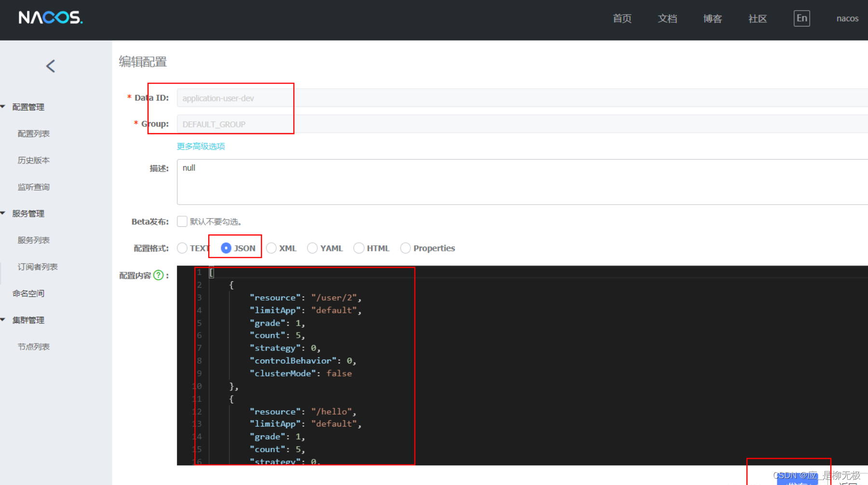This screenshot has height=485, width=868.
Task: Click "controlBehavior": 0 line in editor
Action: [x=303, y=361]
